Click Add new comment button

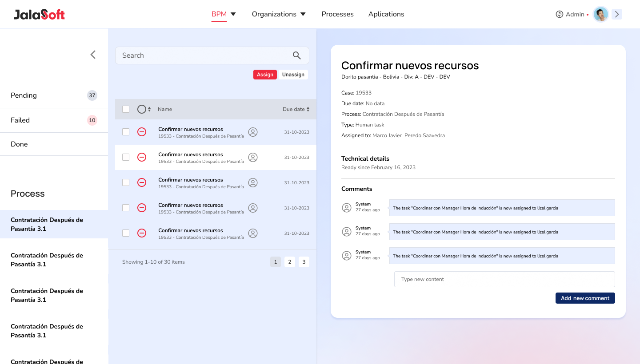click(585, 298)
